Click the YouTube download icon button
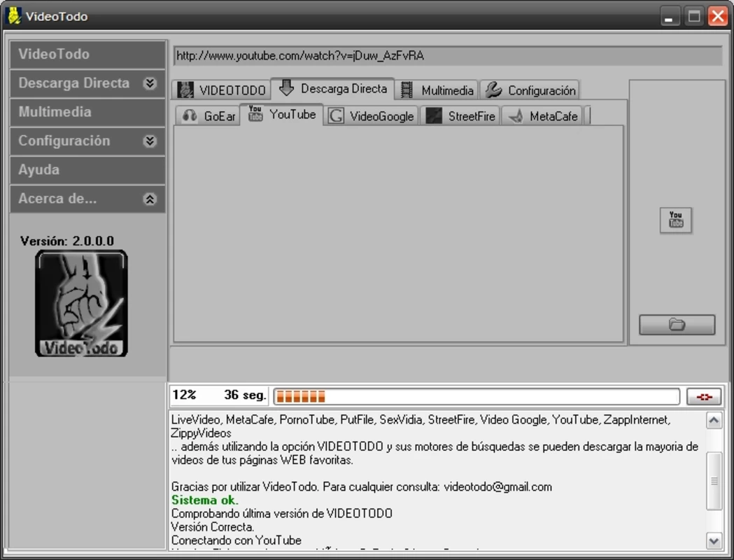734x560 pixels. pos(675,220)
